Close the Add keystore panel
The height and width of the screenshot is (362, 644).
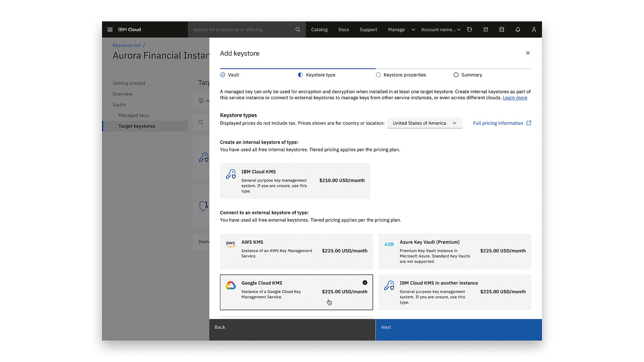(528, 53)
